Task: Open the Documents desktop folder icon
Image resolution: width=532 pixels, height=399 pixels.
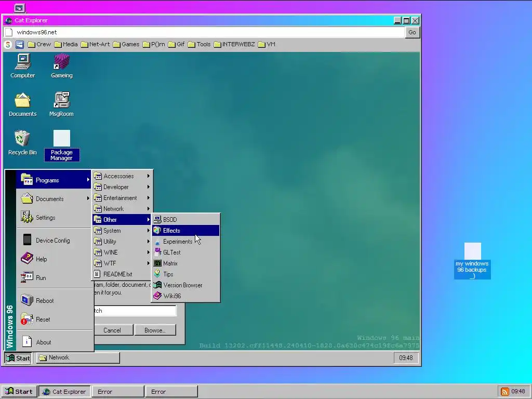Action: point(23,105)
